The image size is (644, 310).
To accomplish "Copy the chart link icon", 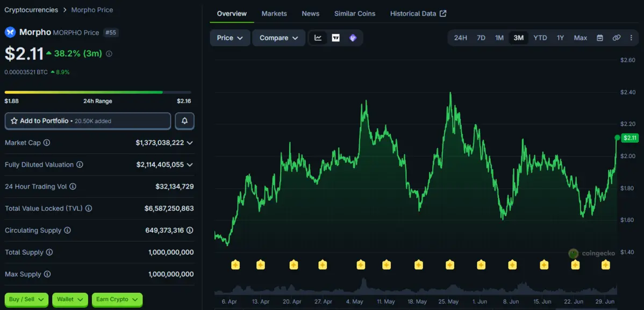I will pos(616,38).
